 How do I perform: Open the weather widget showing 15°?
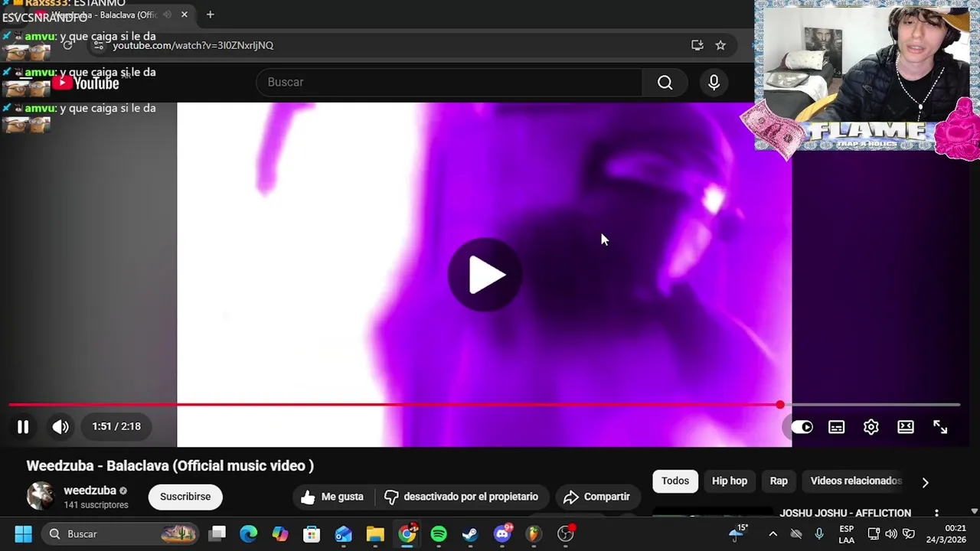[x=740, y=533]
